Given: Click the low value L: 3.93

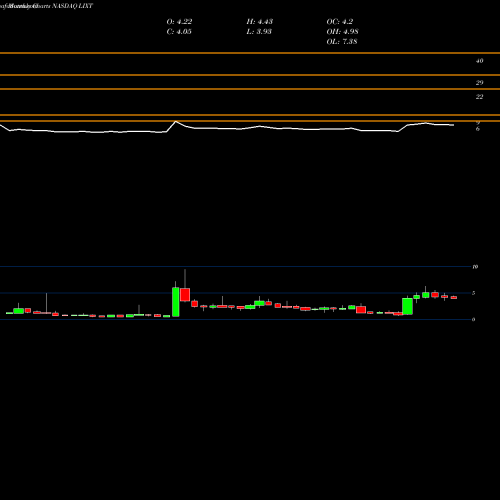Looking at the screenshot, I should [259, 32].
